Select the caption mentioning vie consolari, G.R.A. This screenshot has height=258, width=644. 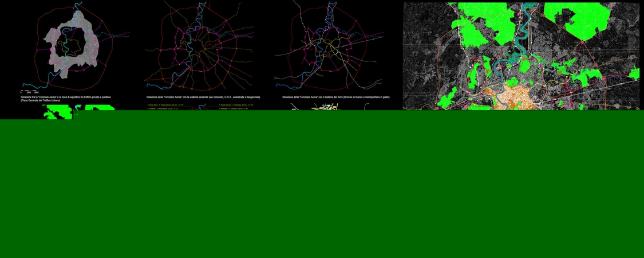[203, 97]
